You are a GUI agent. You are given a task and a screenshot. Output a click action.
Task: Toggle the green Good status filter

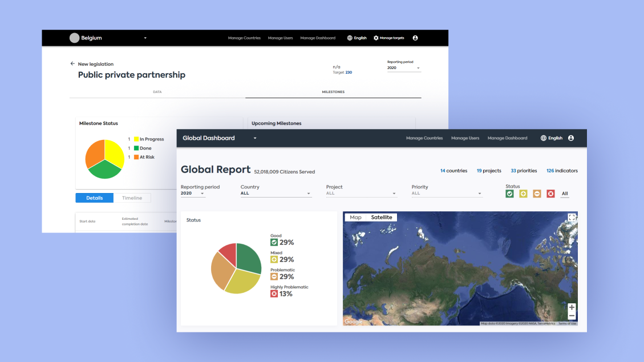pos(509,194)
